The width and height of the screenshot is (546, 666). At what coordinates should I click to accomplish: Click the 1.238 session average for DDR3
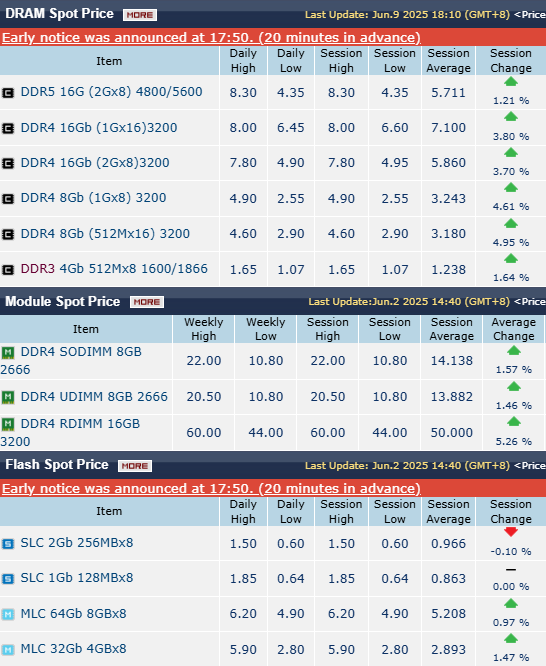click(448, 270)
